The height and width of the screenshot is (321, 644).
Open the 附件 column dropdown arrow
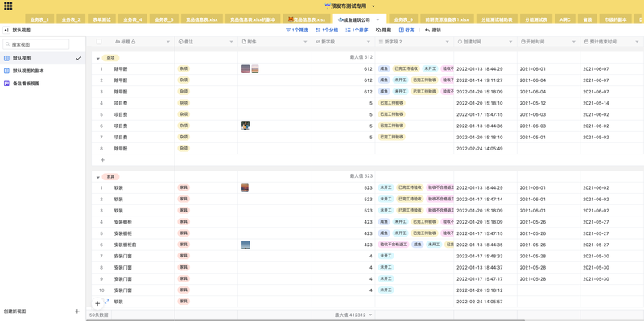305,42
